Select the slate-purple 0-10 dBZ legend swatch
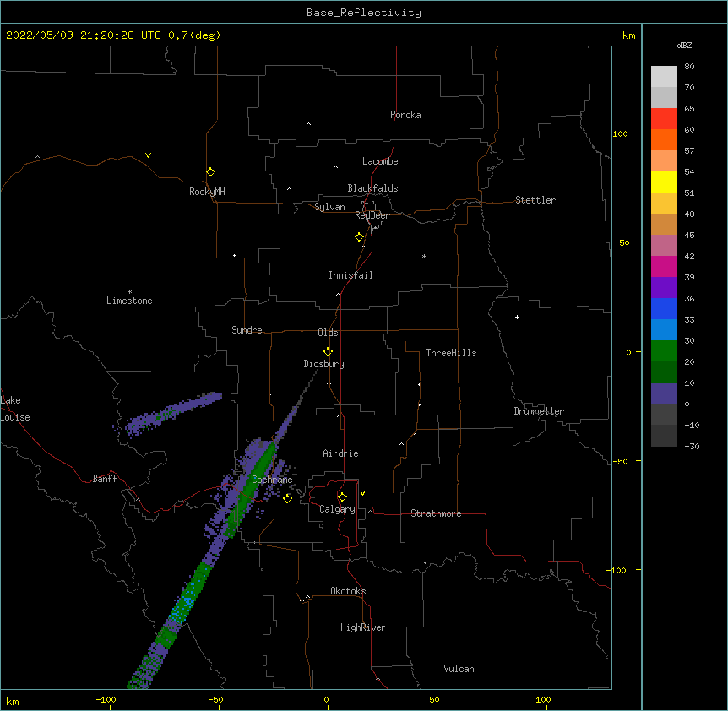 coord(664,393)
